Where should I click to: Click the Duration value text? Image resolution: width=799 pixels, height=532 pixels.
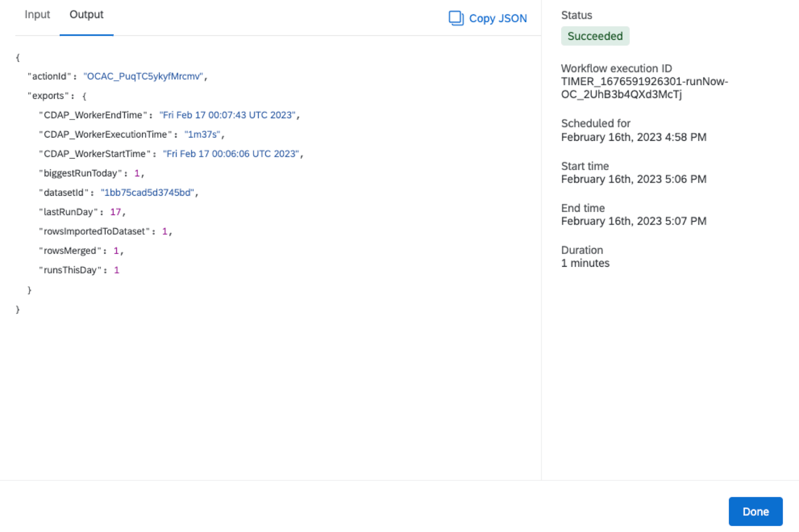(585, 263)
